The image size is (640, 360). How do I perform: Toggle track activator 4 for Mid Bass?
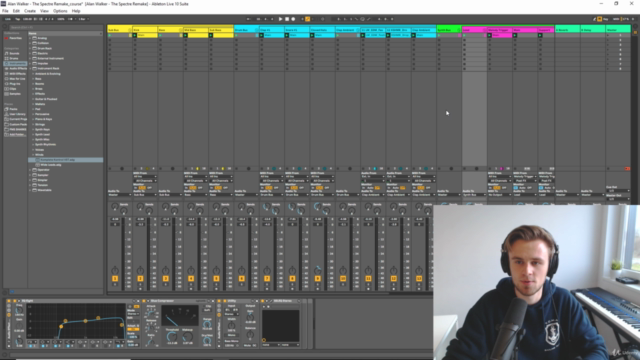click(191, 279)
